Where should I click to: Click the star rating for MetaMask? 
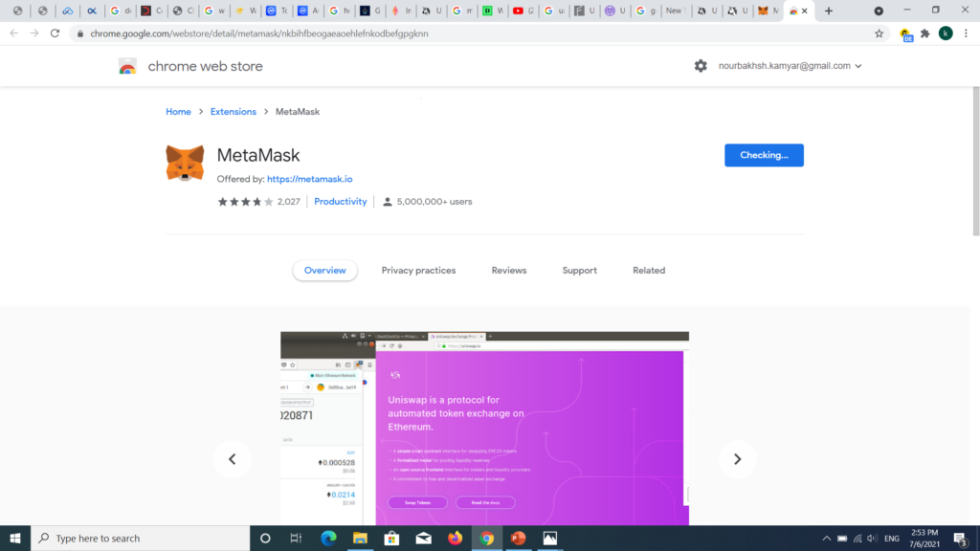[x=246, y=202]
